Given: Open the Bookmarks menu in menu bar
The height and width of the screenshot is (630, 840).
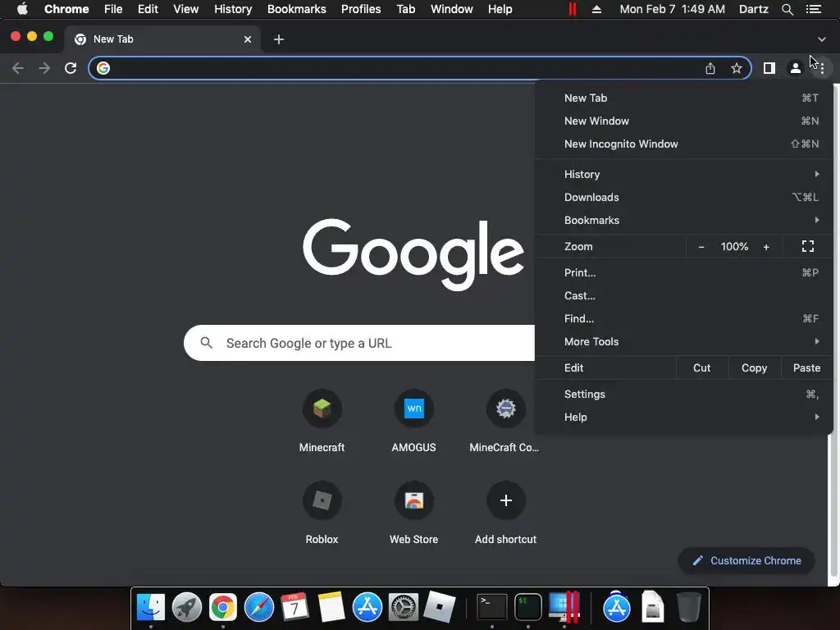Looking at the screenshot, I should (x=297, y=9).
